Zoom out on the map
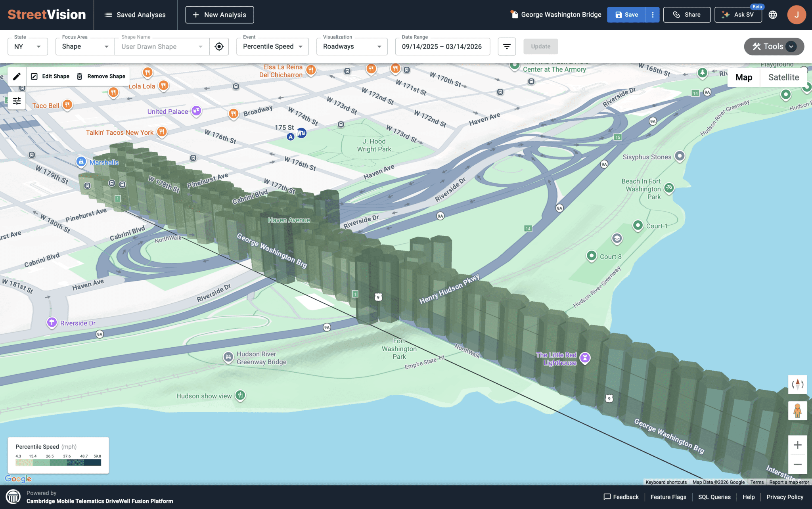812x509 pixels. (x=797, y=464)
